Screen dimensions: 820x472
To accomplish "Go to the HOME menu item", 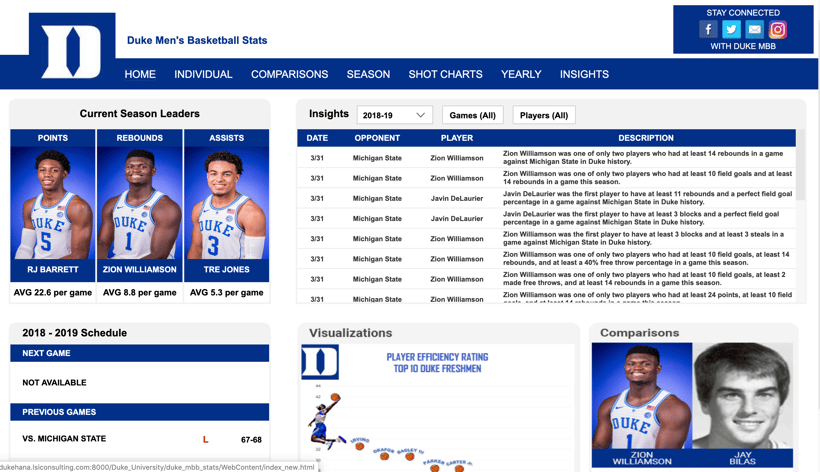I will coord(140,74).
